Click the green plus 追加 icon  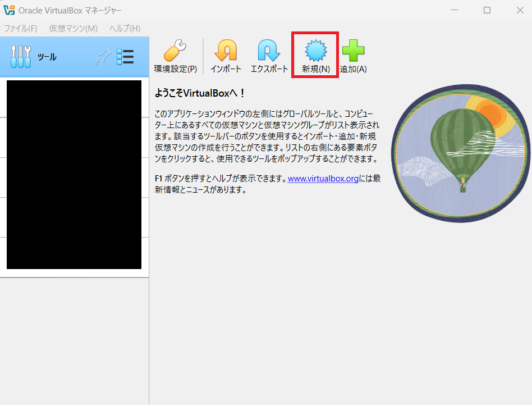353,52
